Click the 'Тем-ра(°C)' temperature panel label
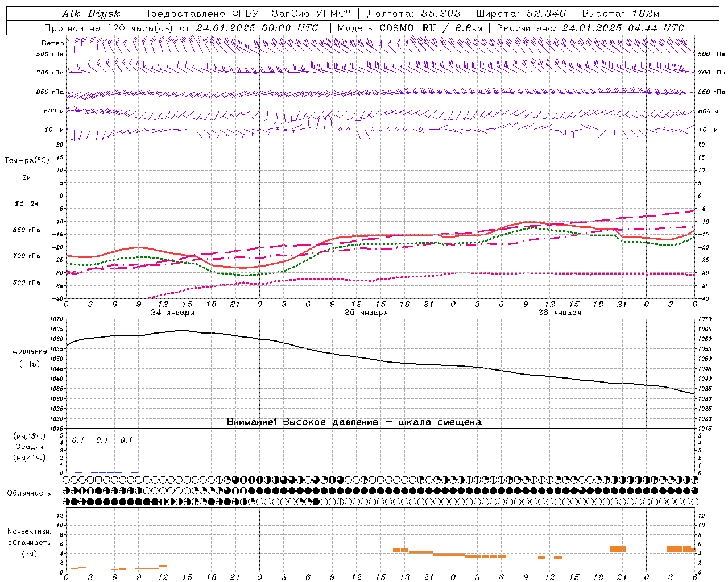728x582 pixels. click(27, 161)
